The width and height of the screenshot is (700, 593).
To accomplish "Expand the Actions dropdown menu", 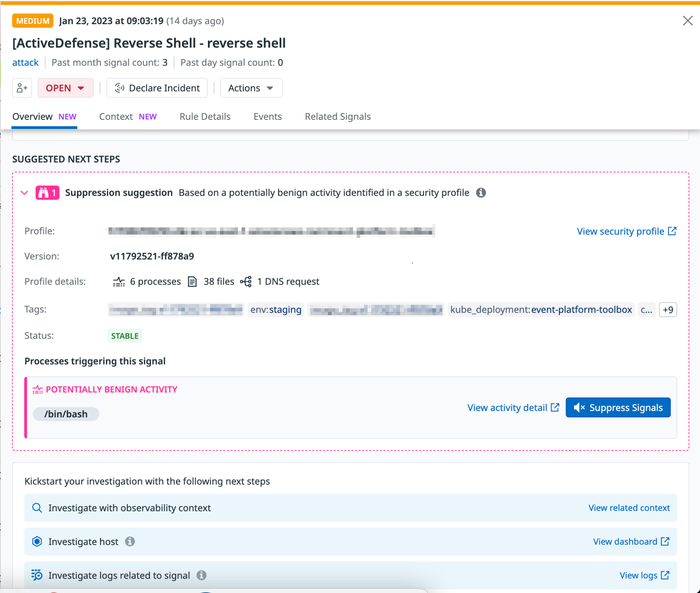I will point(251,88).
